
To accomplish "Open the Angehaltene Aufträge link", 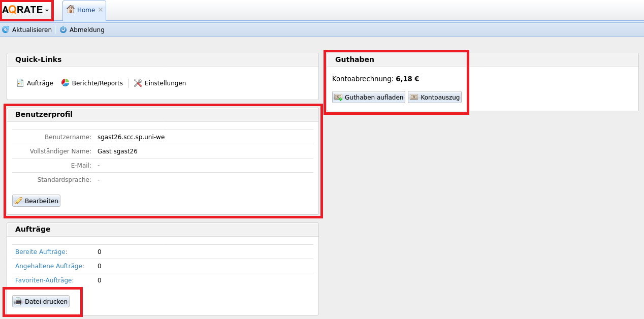I will point(49,266).
